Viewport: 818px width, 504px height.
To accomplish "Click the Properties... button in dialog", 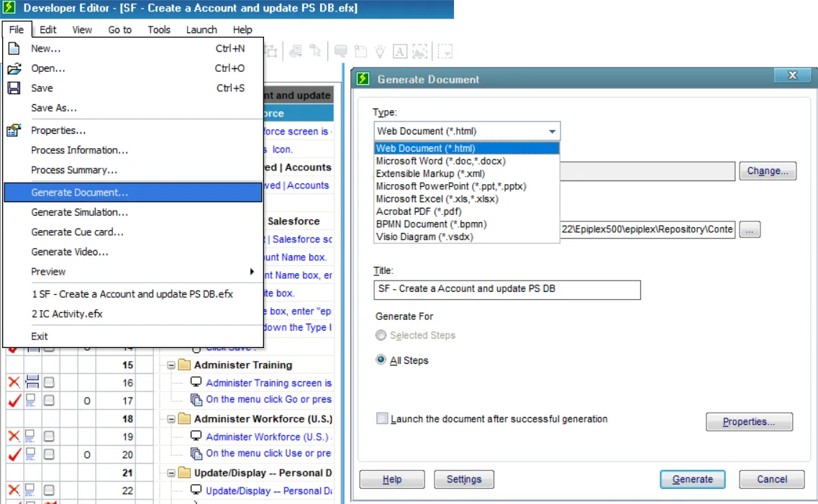I will (x=749, y=421).
